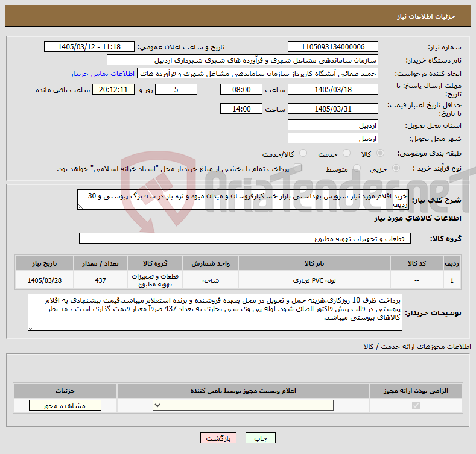Click the remaining days field showing 5
The image size is (476, 454).
point(176,89)
